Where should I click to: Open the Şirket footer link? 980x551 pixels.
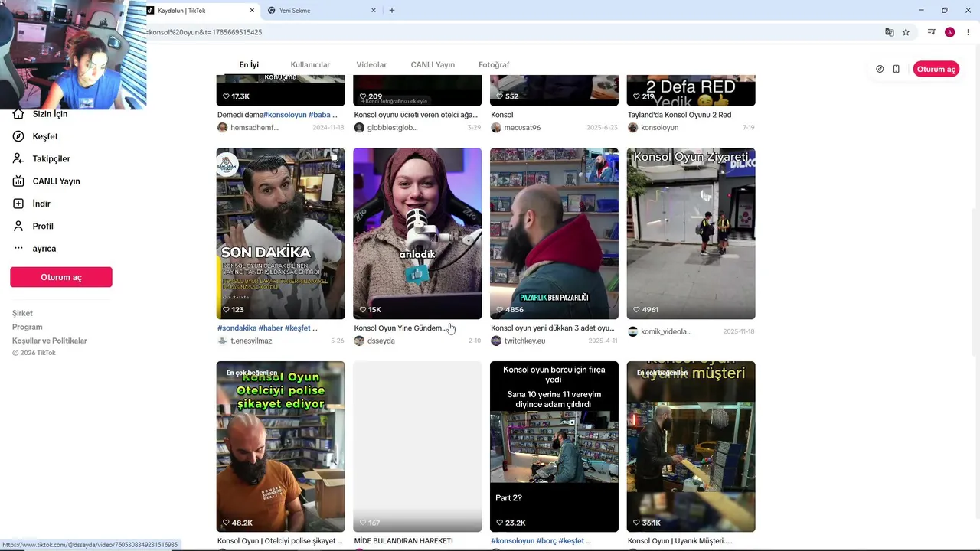point(22,313)
